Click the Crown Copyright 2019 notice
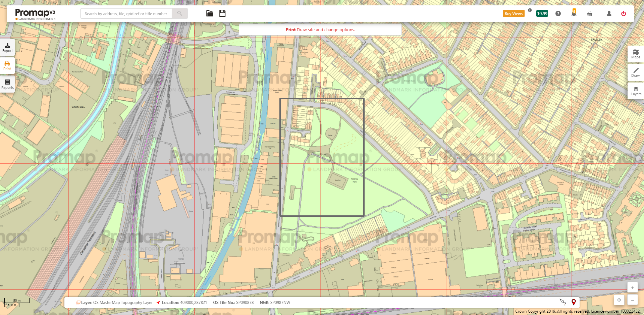Screen dimensions: 644x315 pyautogui.click(x=578, y=311)
